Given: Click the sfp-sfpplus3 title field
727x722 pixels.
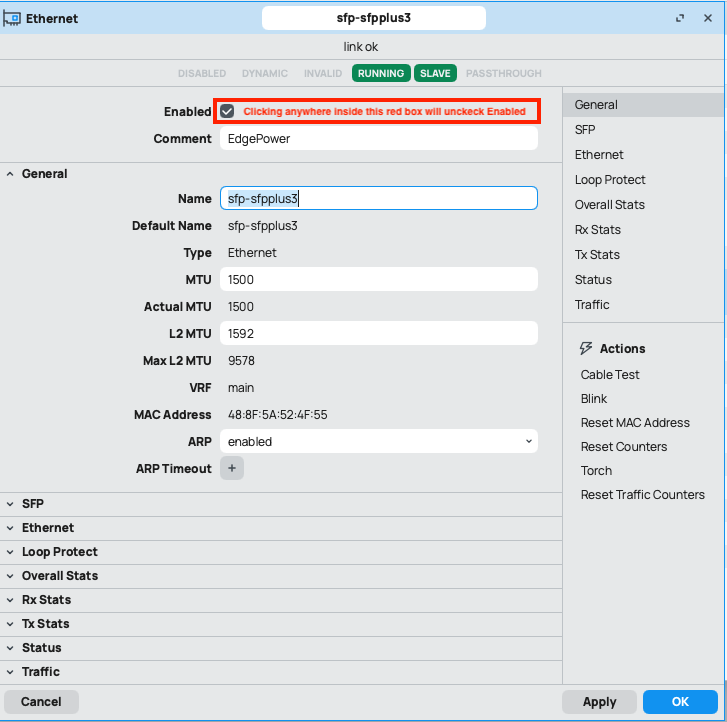Looking at the screenshot, I should pos(374,18).
